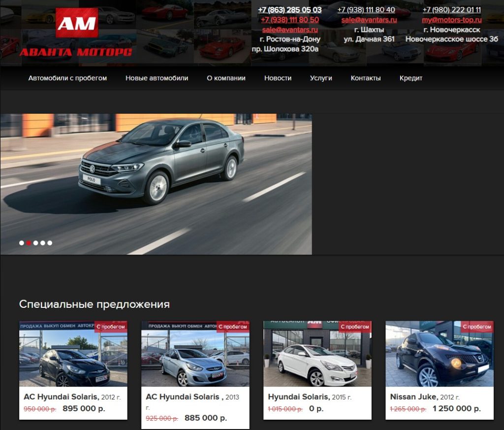This screenshot has height=430, width=504.
Task: Open the 'Кредит' section
Action: [410, 78]
